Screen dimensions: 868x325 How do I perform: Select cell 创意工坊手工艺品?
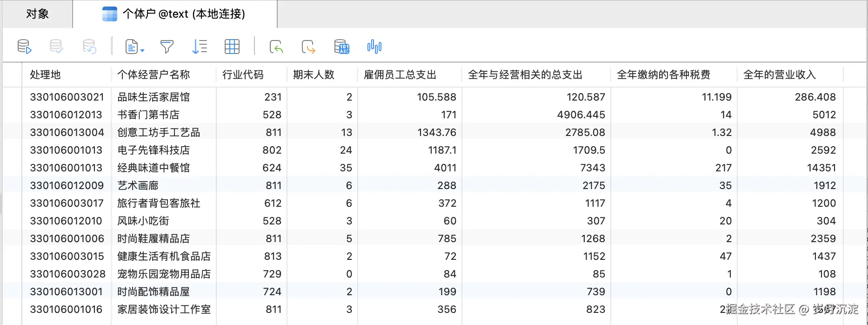159,132
